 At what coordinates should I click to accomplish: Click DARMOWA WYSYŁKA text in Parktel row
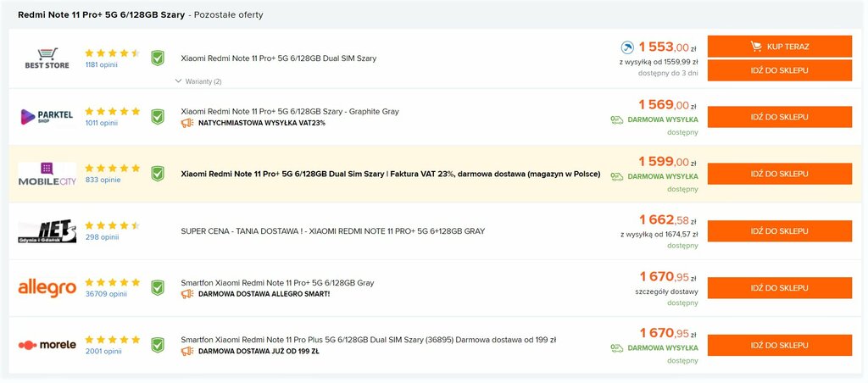(x=663, y=119)
